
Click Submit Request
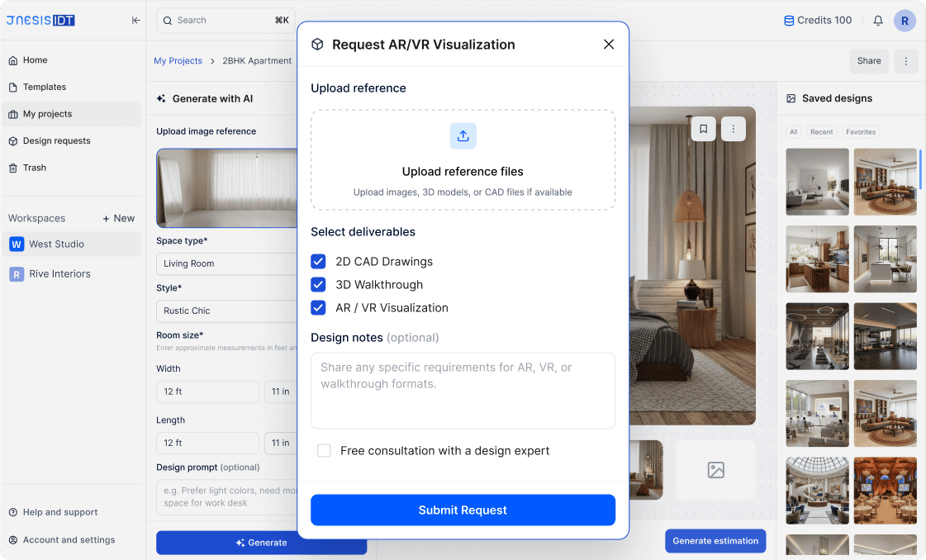click(x=463, y=510)
